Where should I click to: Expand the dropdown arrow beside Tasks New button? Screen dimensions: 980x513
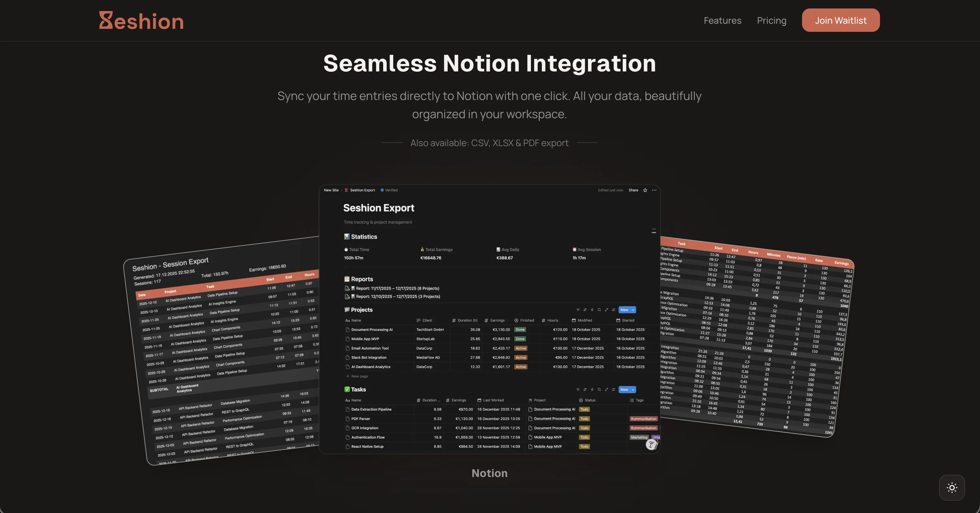point(633,390)
